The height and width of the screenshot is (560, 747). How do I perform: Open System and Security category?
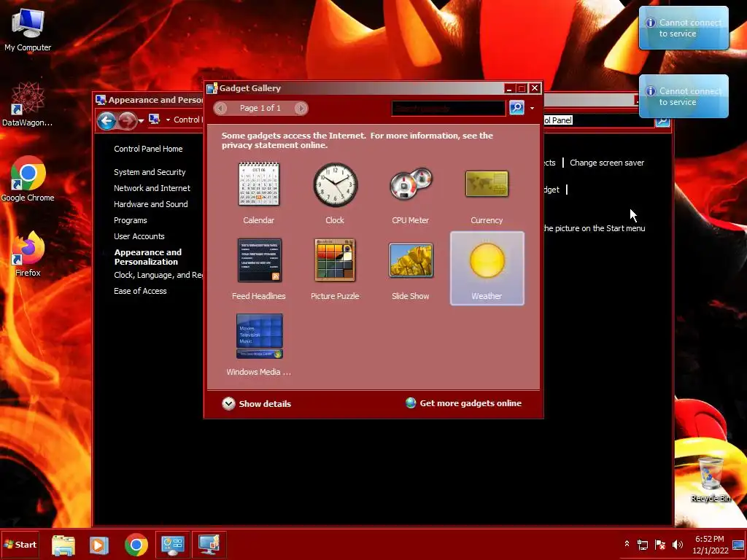point(150,172)
